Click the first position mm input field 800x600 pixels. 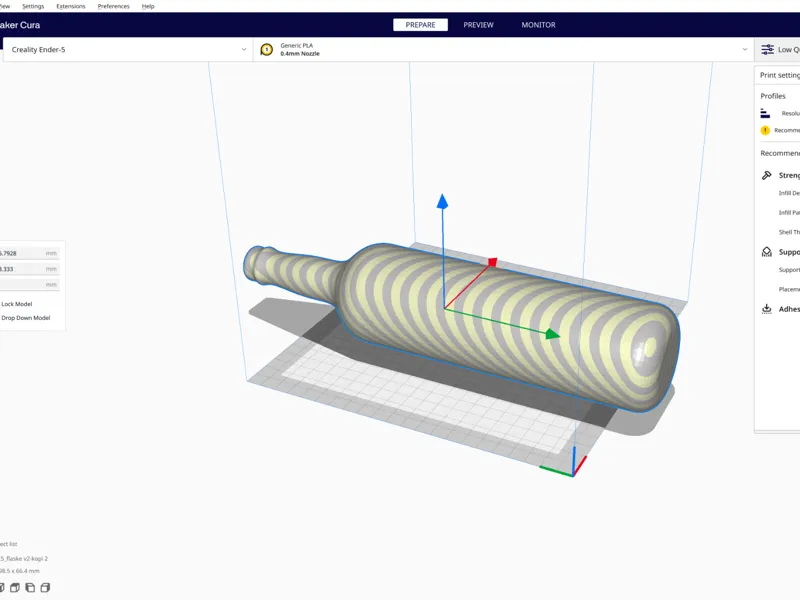(29, 253)
